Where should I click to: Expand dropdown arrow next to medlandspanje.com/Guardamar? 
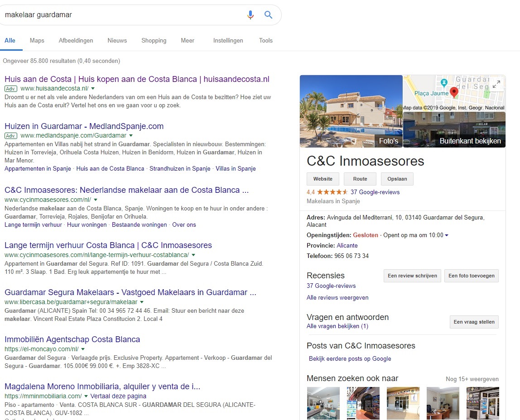[130, 135]
